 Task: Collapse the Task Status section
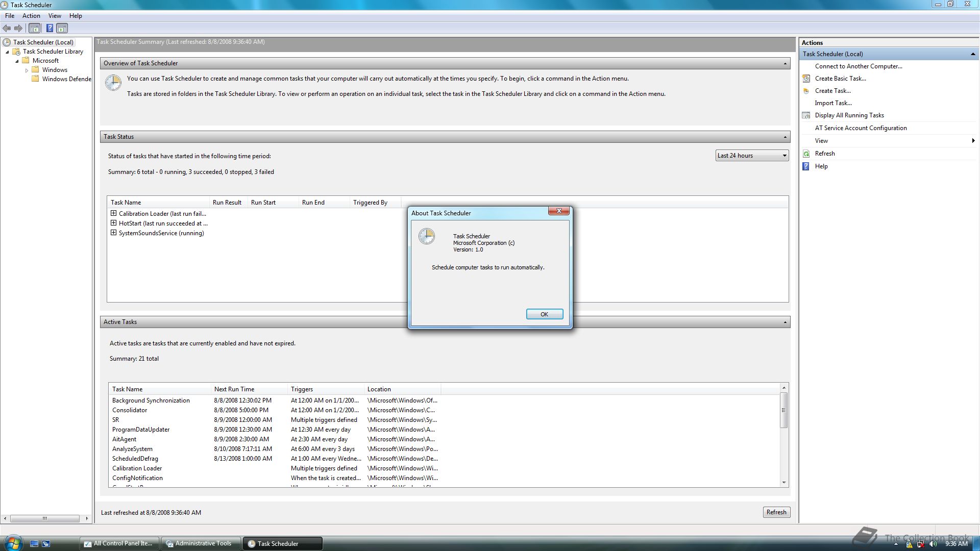click(x=785, y=137)
